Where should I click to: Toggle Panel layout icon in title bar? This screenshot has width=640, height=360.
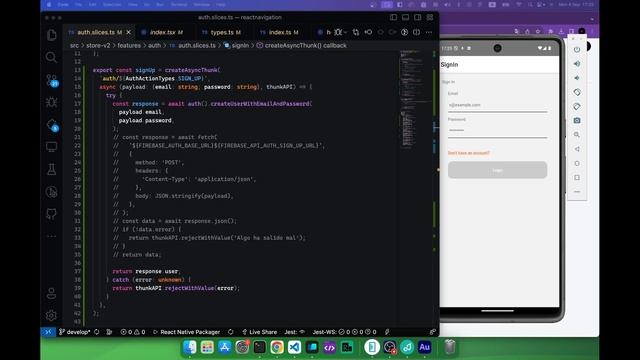(x=406, y=17)
